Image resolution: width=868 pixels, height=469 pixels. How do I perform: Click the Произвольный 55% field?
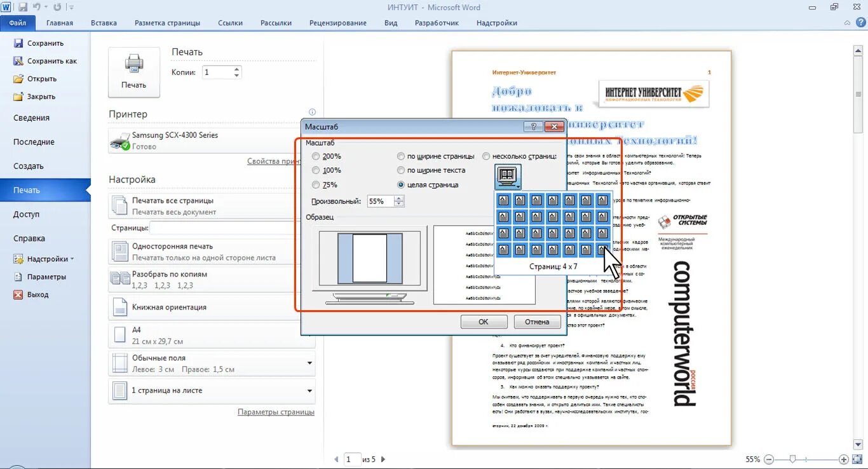pyautogui.click(x=379, y=201)
